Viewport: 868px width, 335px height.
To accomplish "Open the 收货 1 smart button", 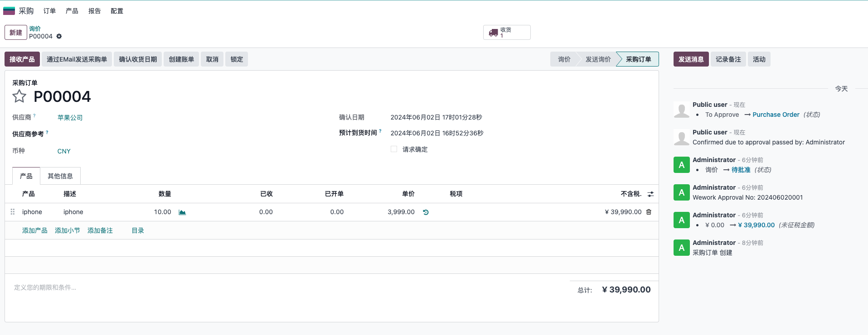I will click(507, 33).
